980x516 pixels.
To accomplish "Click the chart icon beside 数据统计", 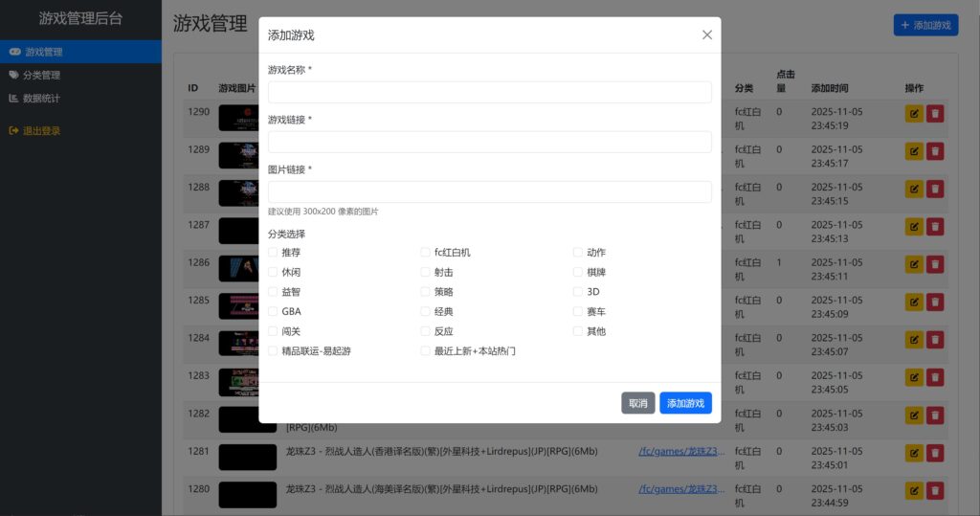I will [x=13, y=99].
